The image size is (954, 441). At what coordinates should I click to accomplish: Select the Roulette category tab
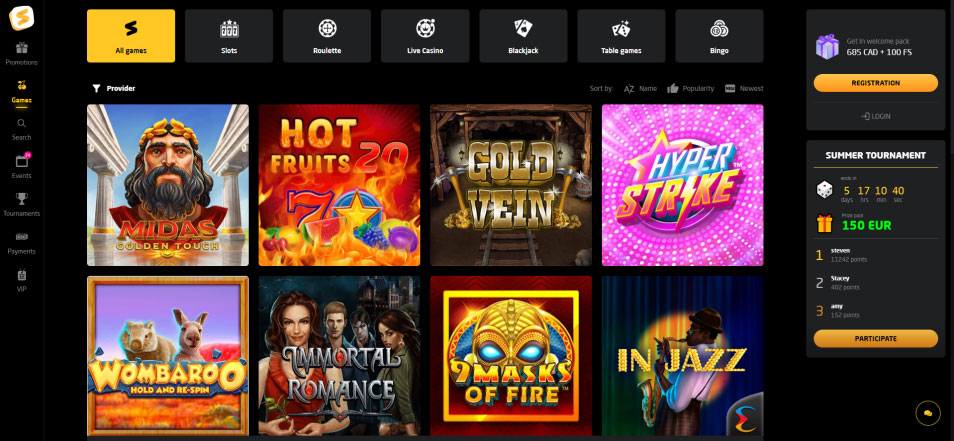pos(327,36)
